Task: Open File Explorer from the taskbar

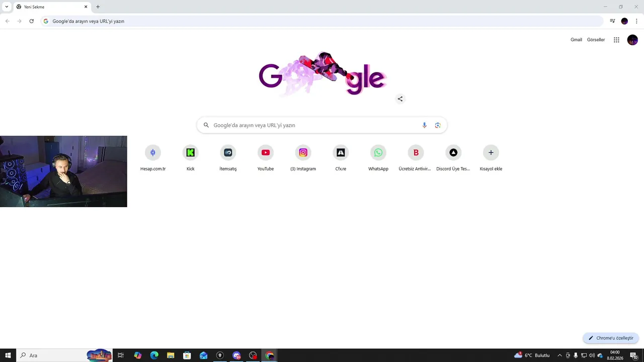Action: point(171,355)
